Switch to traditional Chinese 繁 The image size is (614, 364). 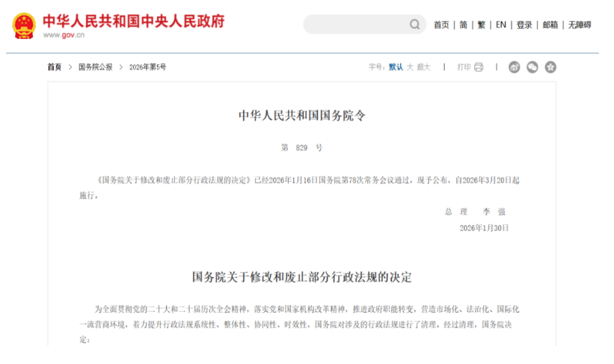pyautogui.click(x=481, y=25)
